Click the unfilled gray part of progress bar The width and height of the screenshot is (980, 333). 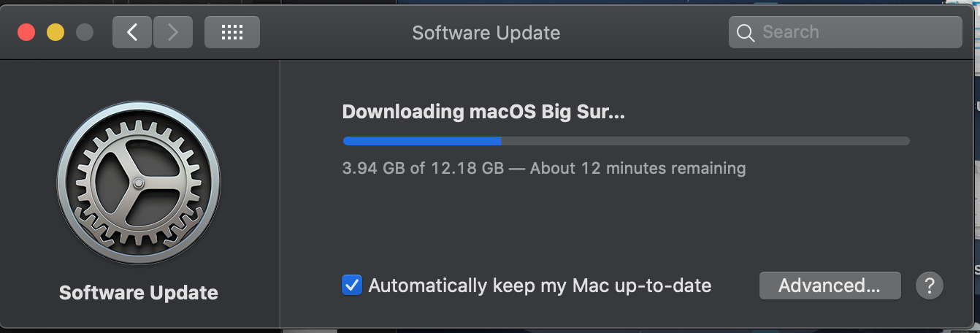tap(705, 141)
